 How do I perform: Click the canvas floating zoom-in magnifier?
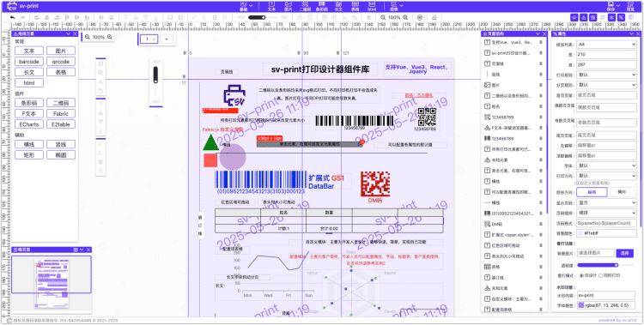pyautogui.click(x=110, y=37)
